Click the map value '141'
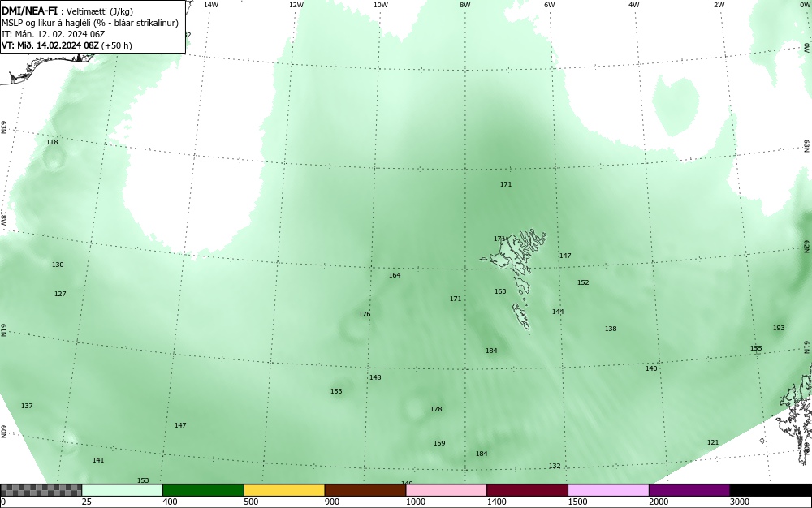Screen dimensions: 812x508 tap(98, 460)
